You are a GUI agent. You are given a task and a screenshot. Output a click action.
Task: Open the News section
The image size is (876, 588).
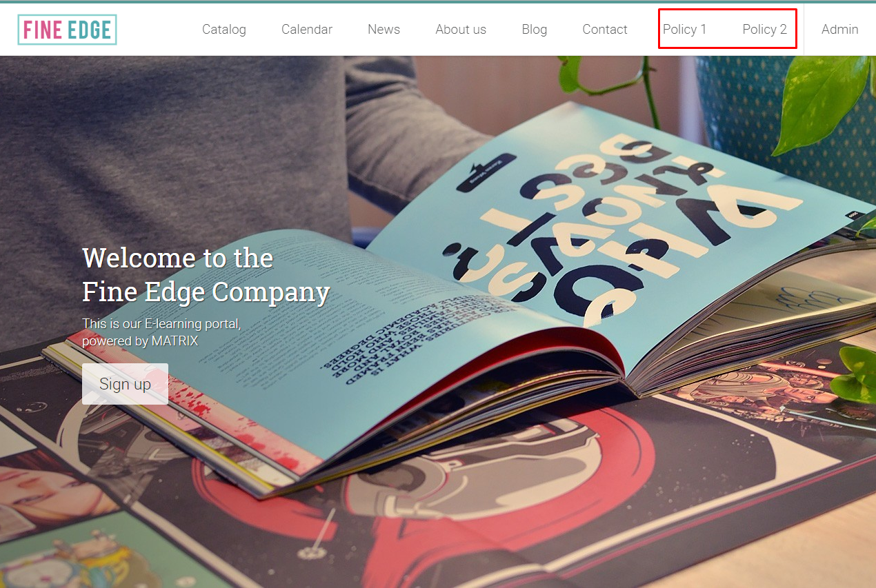pyautogui.click(x=384, y=30)
